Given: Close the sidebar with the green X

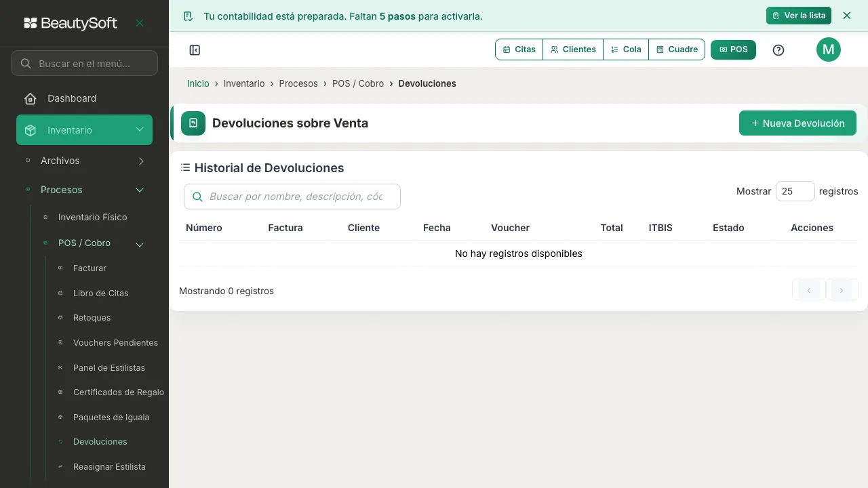Looking at the screenshot, I should tap(140, 23).
